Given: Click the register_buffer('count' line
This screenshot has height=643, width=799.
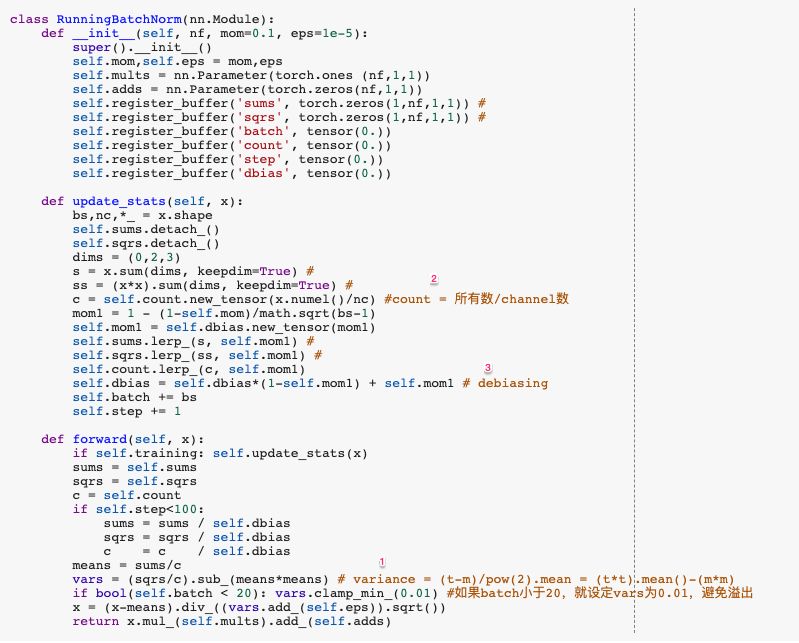Looking at the screenshot, I should (232, 146).
